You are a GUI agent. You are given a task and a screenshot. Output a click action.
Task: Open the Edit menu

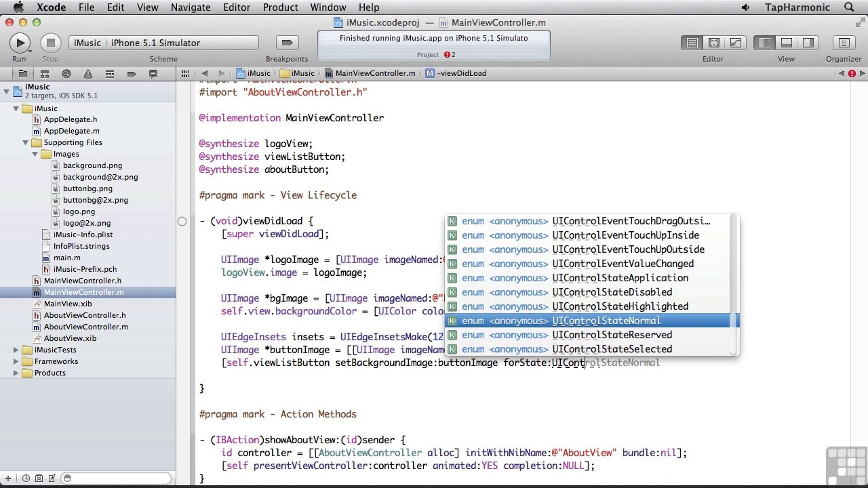pos(115,7)
